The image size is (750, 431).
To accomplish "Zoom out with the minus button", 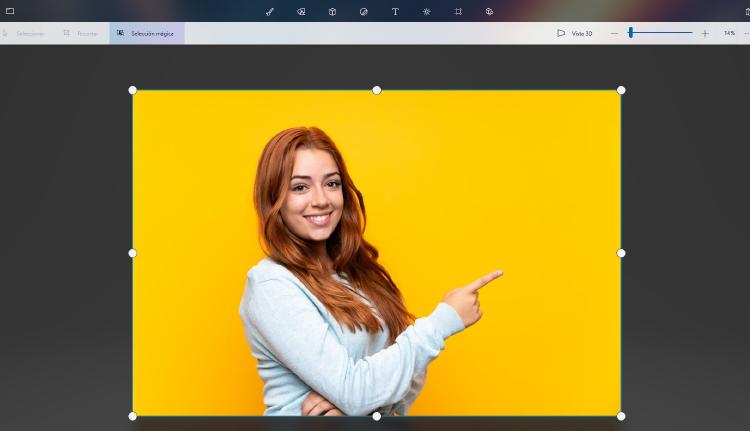I will pos(614,33).
